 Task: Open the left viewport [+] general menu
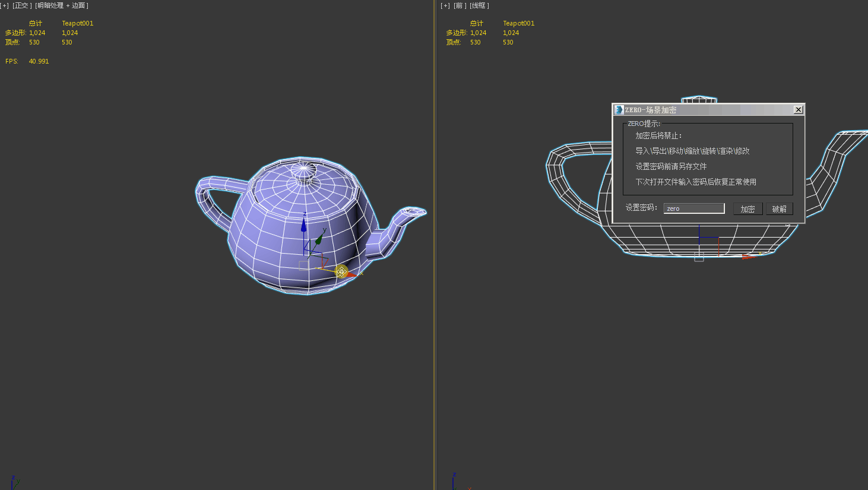pyautogui.click(x=5, y=5)
